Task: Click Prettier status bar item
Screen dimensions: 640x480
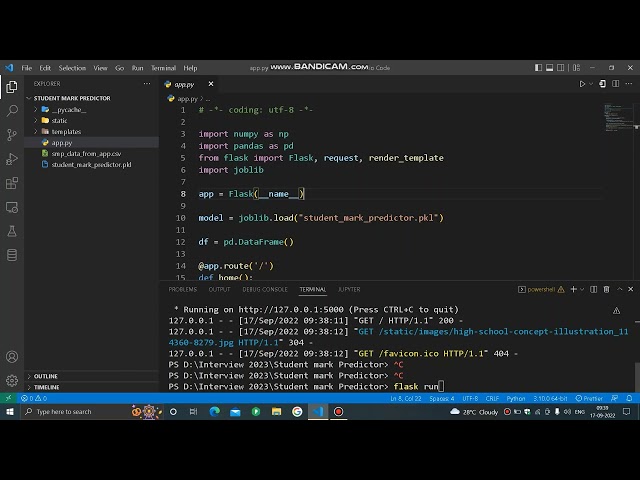Action: [x=589, y=398]
